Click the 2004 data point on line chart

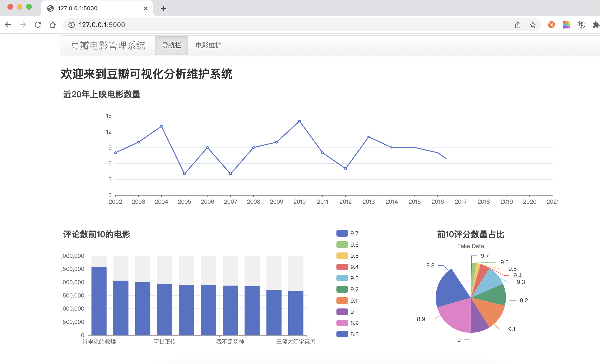161,126
